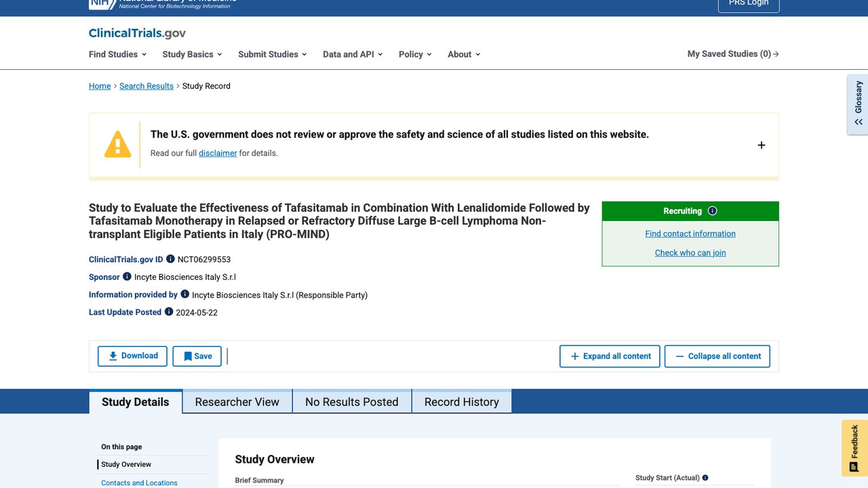The width and height of the screenshot is (868, 488).
Task: Follow the Find contact information link
Action: pos(690,234)
